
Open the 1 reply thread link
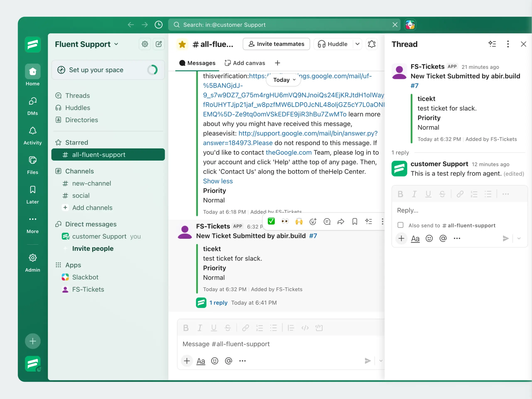[x=218, y=303]
